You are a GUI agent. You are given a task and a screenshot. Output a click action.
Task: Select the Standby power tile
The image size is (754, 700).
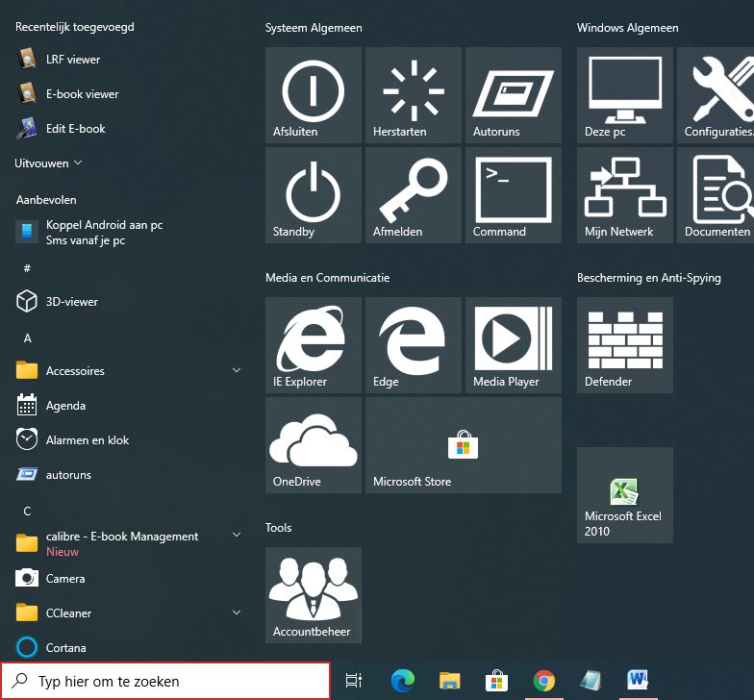(314, 194)
